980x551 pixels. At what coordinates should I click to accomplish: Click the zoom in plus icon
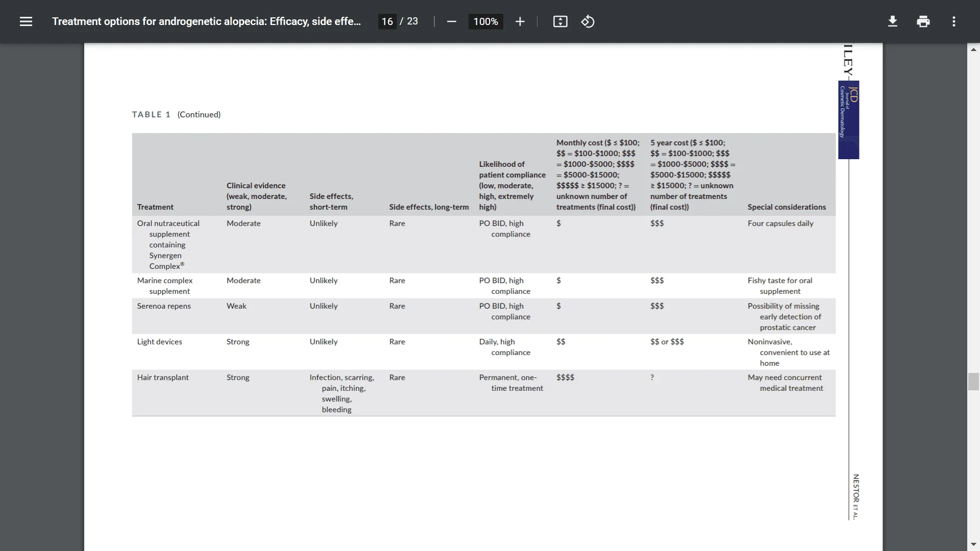tap(520, 21)
